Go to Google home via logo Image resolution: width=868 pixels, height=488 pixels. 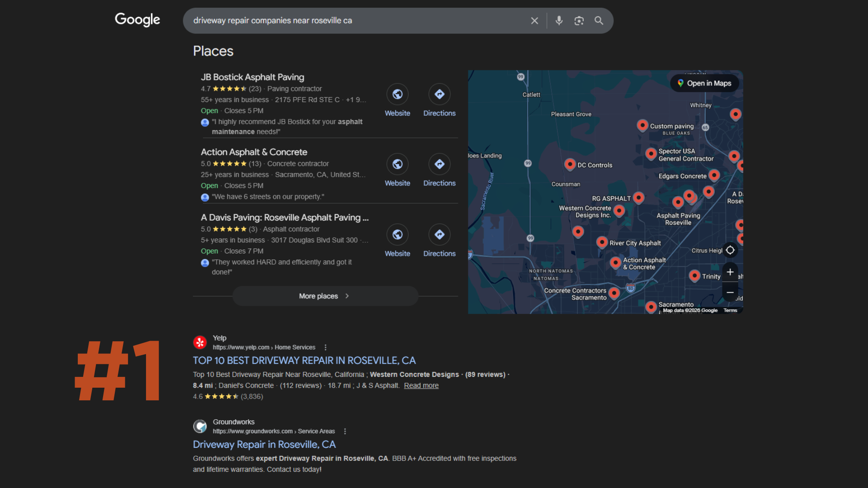pyautogui.click(x=137, y=20)
